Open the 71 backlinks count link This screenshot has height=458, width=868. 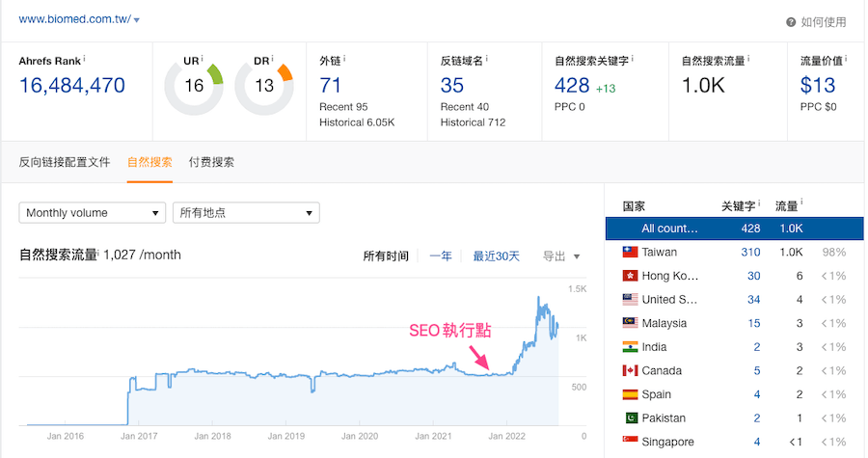[x=330, y=86]
